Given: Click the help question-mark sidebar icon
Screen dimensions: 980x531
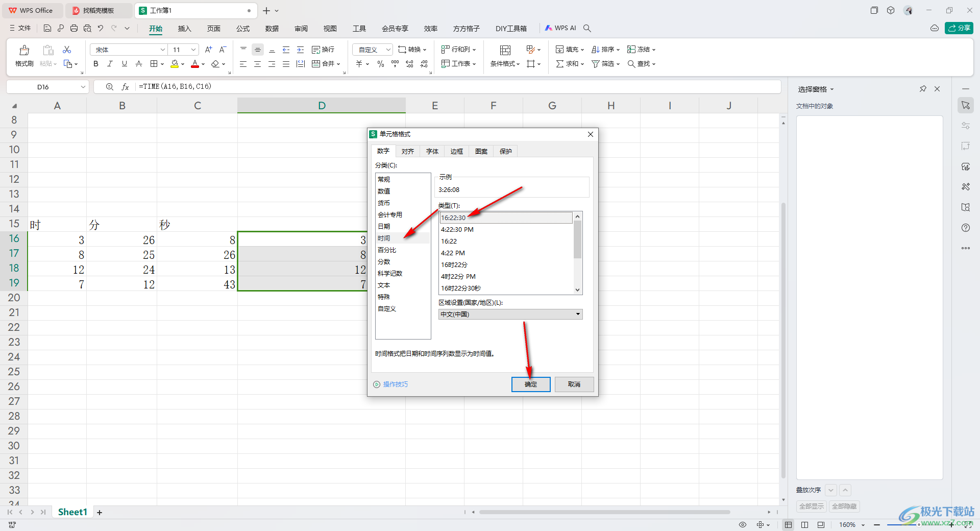Looking at the screenshot, I should pos(965,228).
